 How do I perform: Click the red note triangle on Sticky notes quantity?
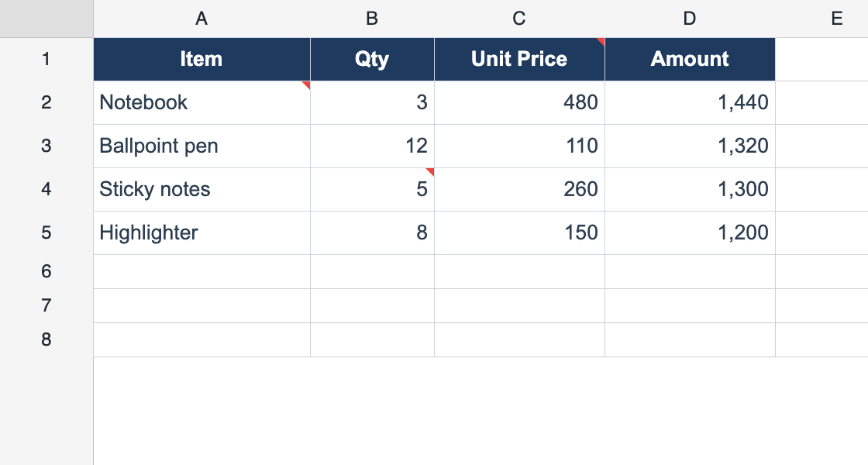tap(431, 171)
